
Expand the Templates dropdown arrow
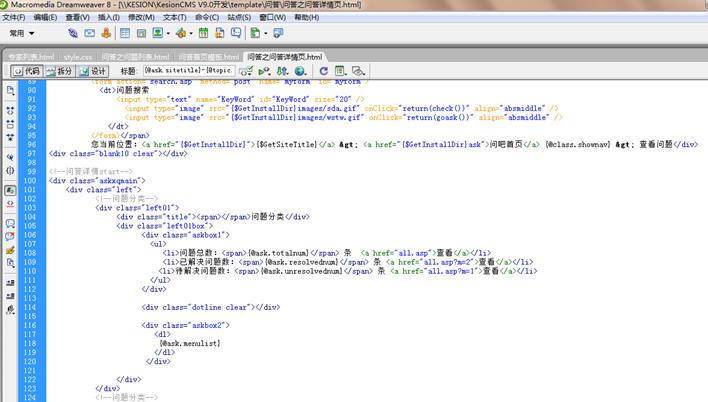click(266, 33)
